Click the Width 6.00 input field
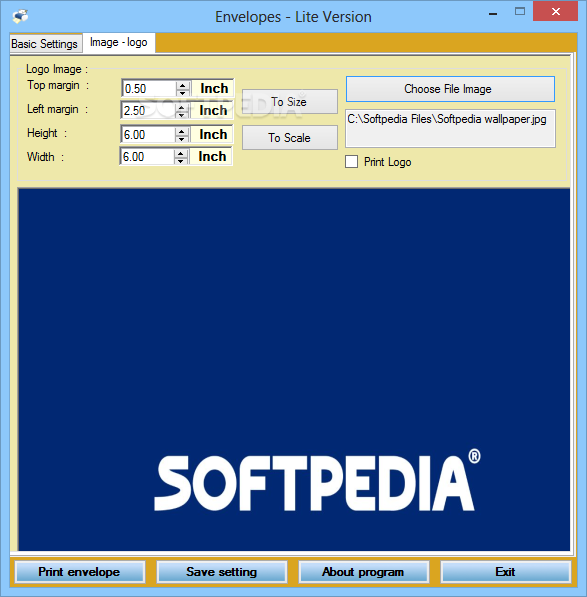Screen dimensions: 587x597 point(147,156)
